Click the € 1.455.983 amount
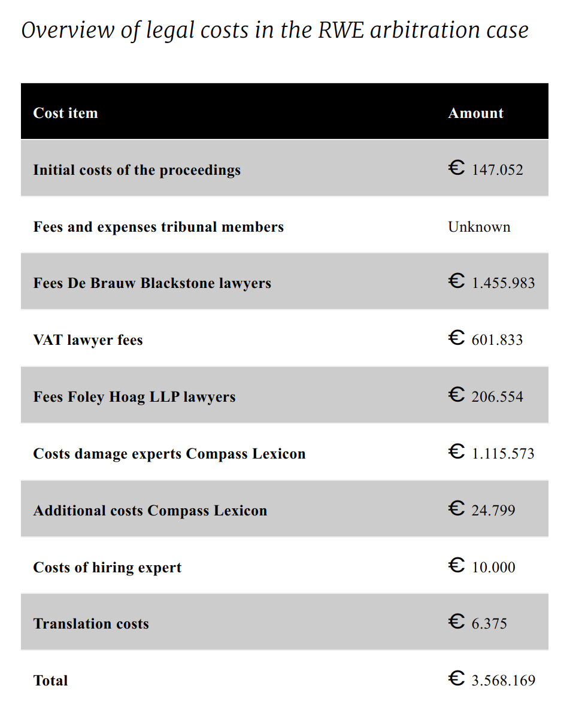The image size is (588, 716). (x=491, y=282)
